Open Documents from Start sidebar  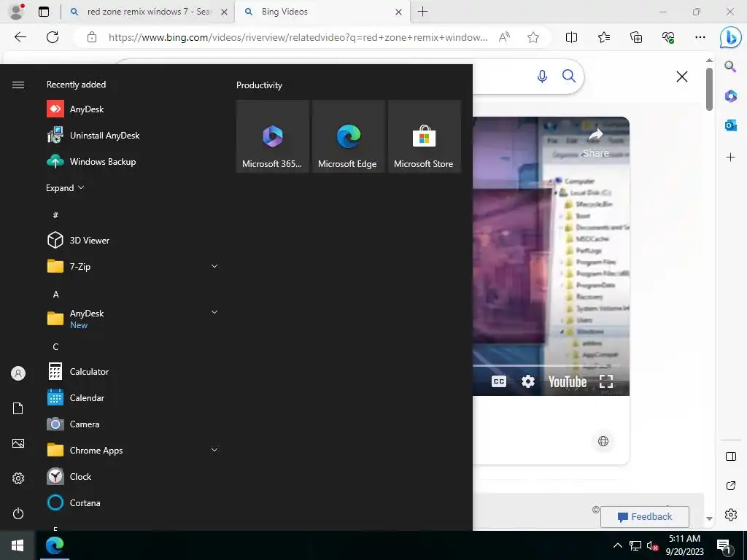pyautogui.click(x=18, y=408)
